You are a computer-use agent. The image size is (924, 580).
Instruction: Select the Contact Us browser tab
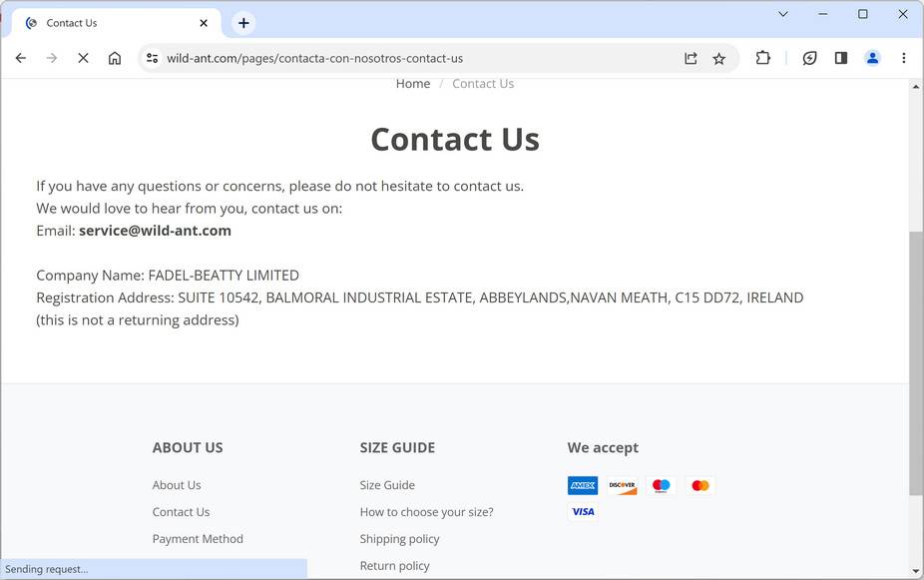[116, 23]
